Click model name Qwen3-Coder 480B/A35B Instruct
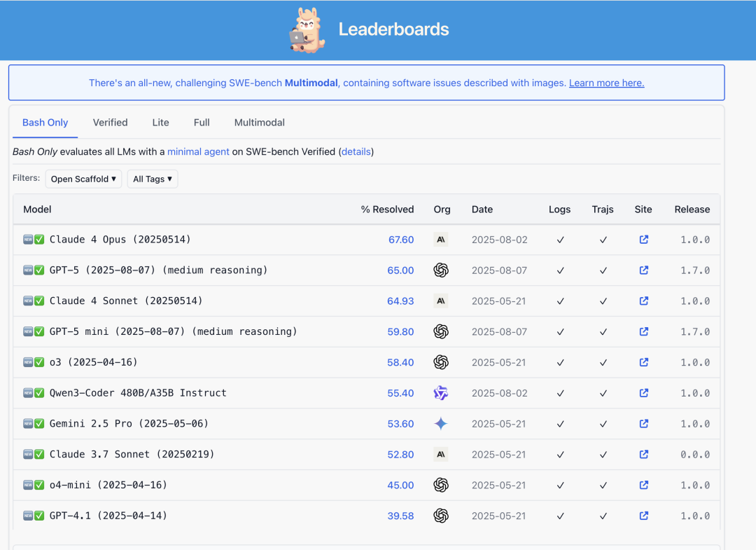This screenshot has height=550, width=756. coord(138,393)
